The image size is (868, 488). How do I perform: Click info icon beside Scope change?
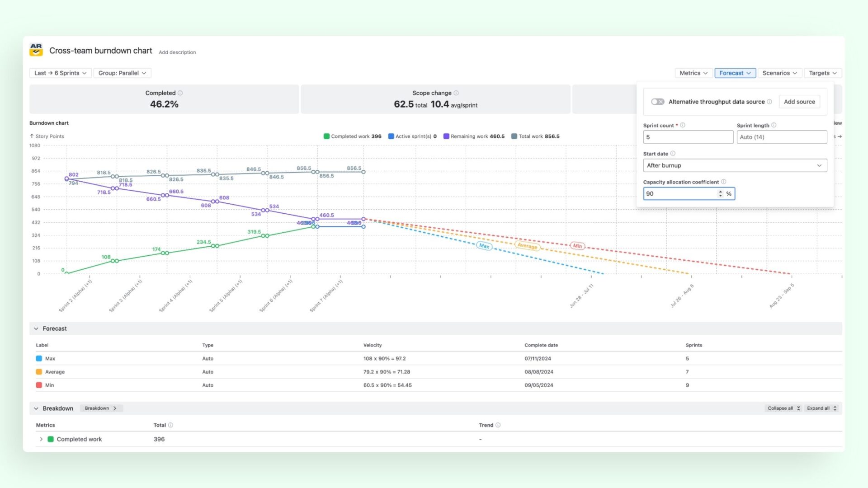coord(456,93)
